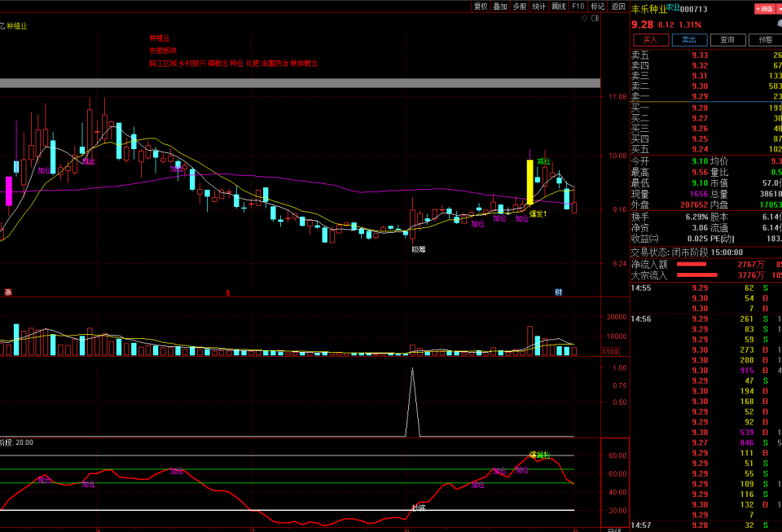Toggle the side panel icon above the chart
Image resolution: width=782 pixels, height=532 pixels.
[x=595, y=18]
